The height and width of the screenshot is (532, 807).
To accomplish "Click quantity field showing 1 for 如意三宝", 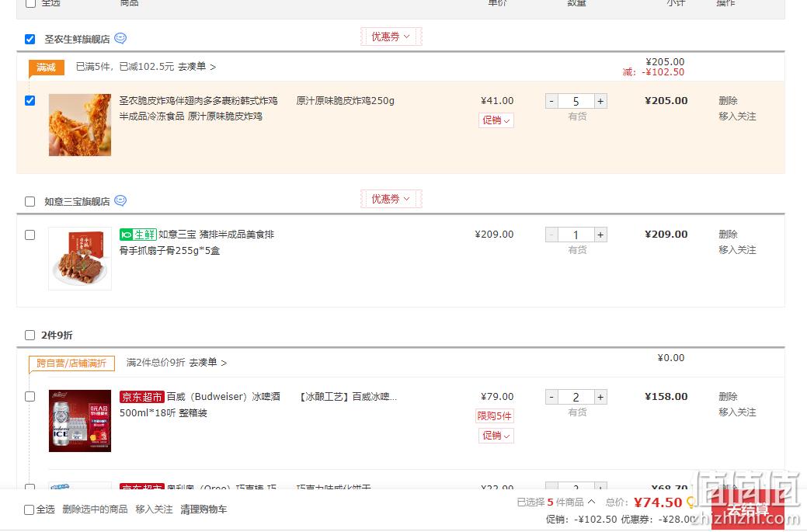I will 576,235.
